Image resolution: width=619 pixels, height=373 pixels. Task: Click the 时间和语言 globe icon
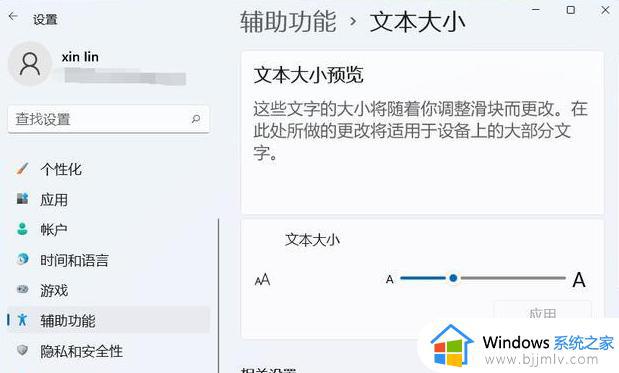[23, 259]
